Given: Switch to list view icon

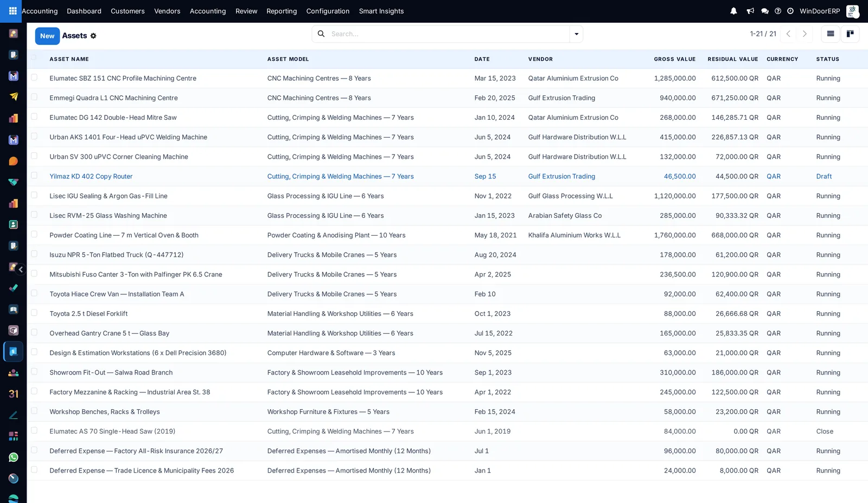Looking at the screenshot, I should [830, 34].
